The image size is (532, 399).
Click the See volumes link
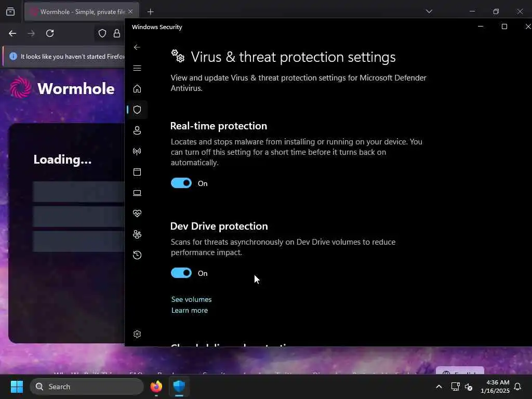point(191,299)
